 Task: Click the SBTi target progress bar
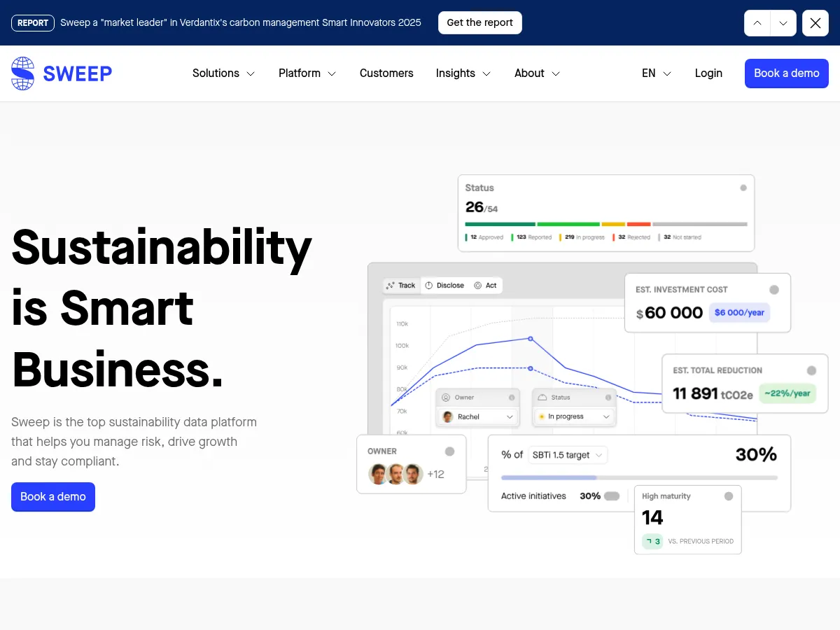pyautogui.click(x=639, y=477)
